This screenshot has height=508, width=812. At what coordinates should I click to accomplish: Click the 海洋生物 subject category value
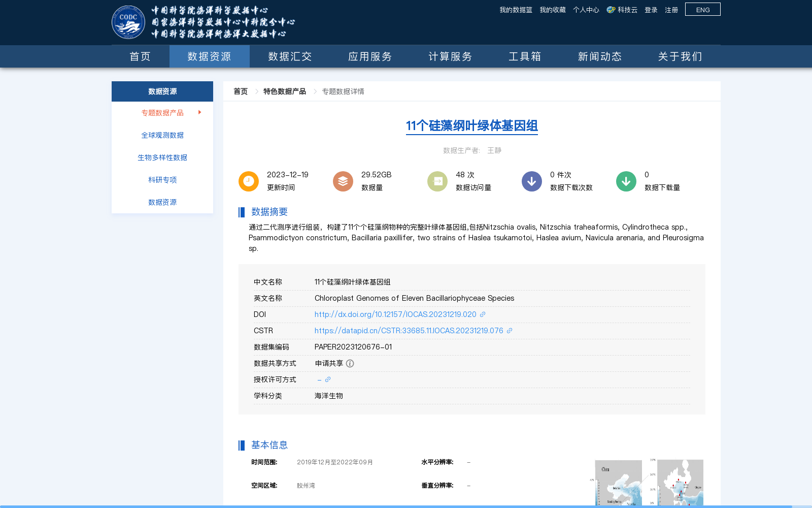(x=329, y=396)
